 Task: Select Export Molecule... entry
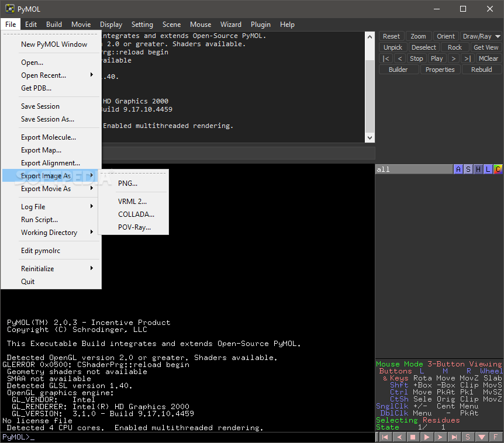click(x=51, y=137)
